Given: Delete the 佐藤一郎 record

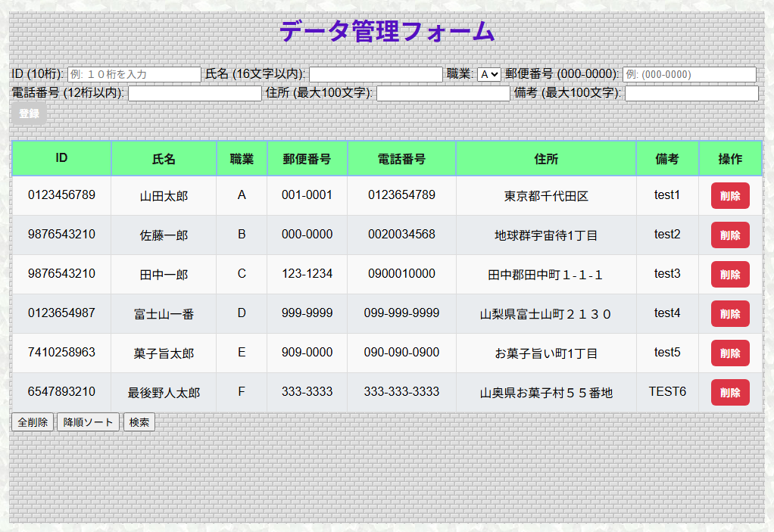Looking at the screenshot, I should click(x=729, y=235).
